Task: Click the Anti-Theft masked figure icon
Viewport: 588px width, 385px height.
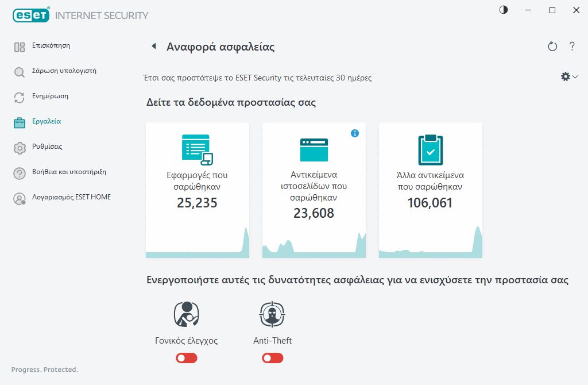Action: (x=272, y=314)
